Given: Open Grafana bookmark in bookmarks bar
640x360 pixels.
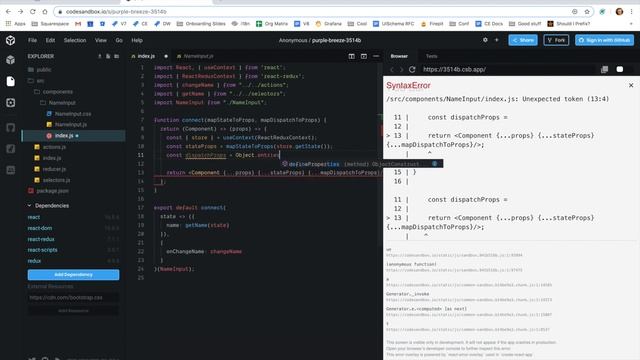Looking at the screenshot, I should coord(328,24).
